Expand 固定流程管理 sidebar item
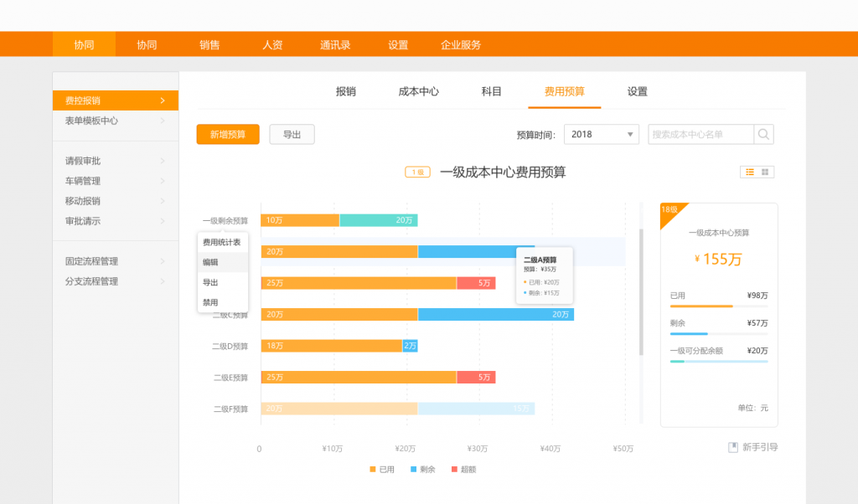The width and height of the screenshot is (858, 504). click(x=115, y=261)
